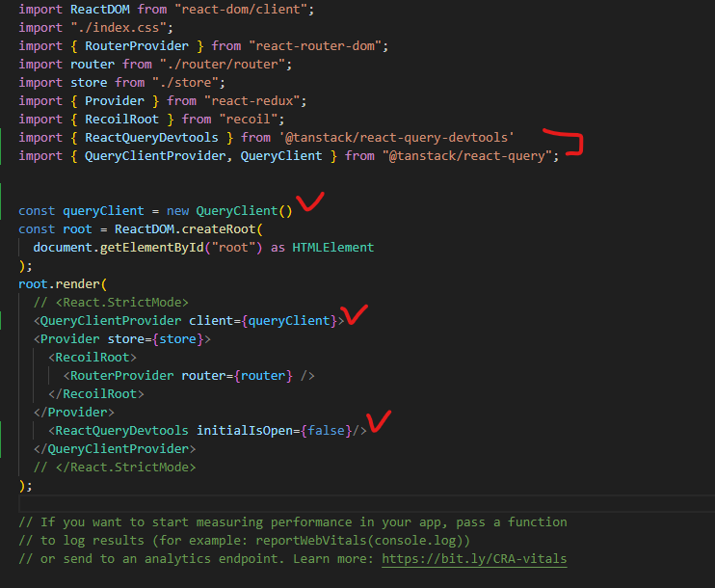This screenshot has width=715, height=588.
Task: Click comment about measuring performance
Action: [x=292, y=522]
